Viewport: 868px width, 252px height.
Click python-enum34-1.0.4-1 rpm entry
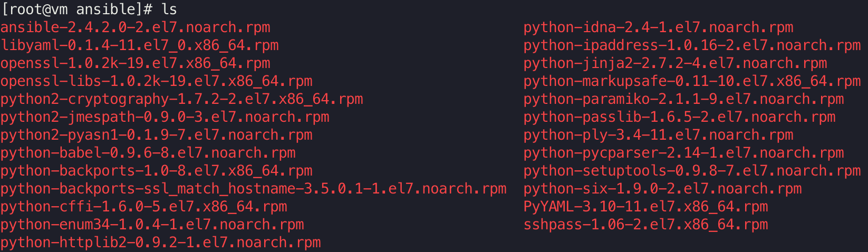coord(152,225)
